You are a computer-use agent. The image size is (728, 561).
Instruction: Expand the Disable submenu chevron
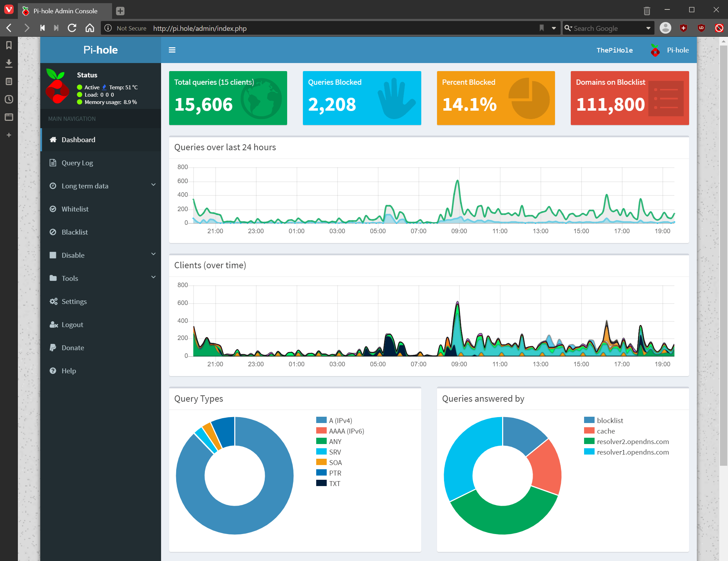point(153,254)
